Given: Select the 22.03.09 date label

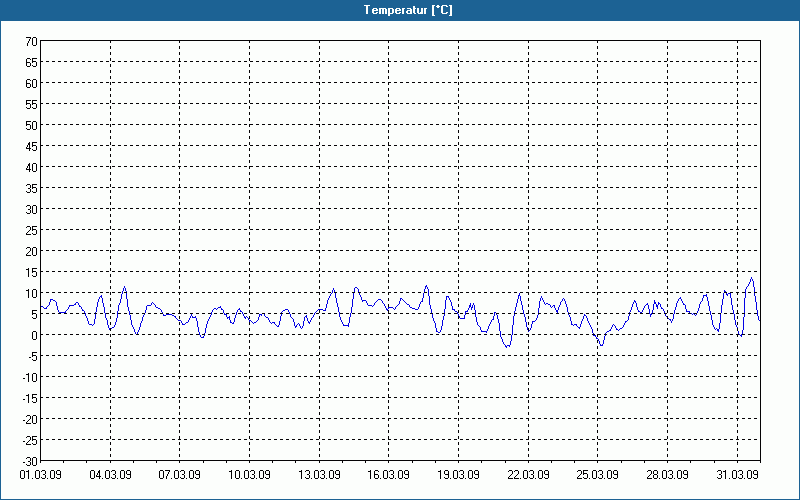Looking at the screenshot, I should click(x=529, y=475).
